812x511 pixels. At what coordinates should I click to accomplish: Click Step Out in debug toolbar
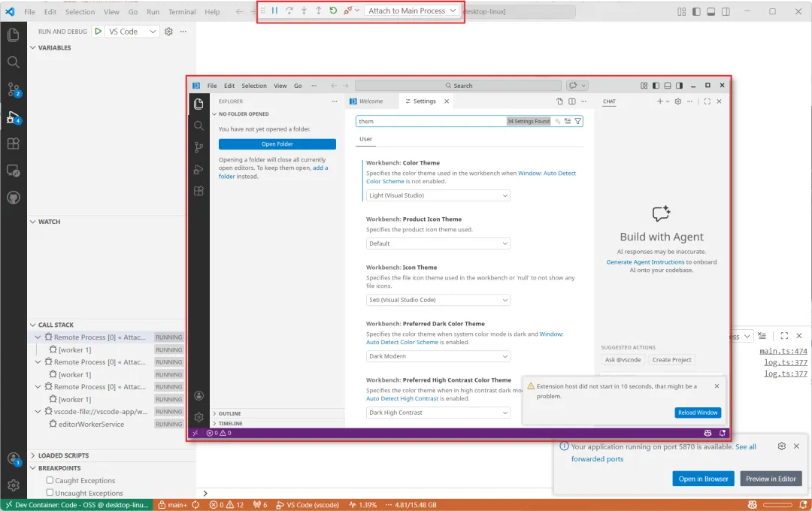tap(319, 11)
